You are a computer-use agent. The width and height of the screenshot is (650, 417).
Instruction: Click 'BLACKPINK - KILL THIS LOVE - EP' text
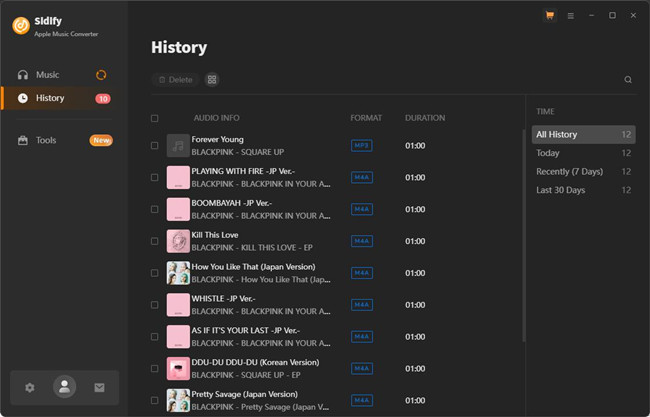252,248
